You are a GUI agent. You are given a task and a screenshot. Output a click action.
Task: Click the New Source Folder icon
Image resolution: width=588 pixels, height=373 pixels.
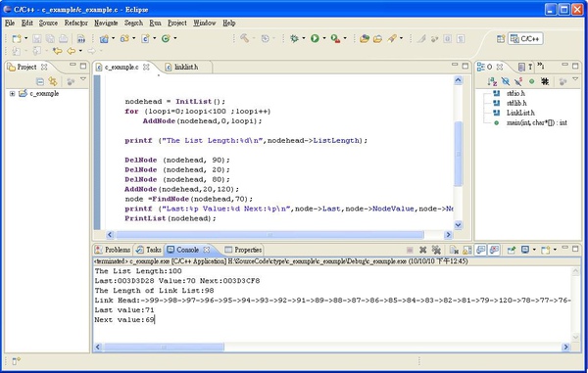pos(124,38)
